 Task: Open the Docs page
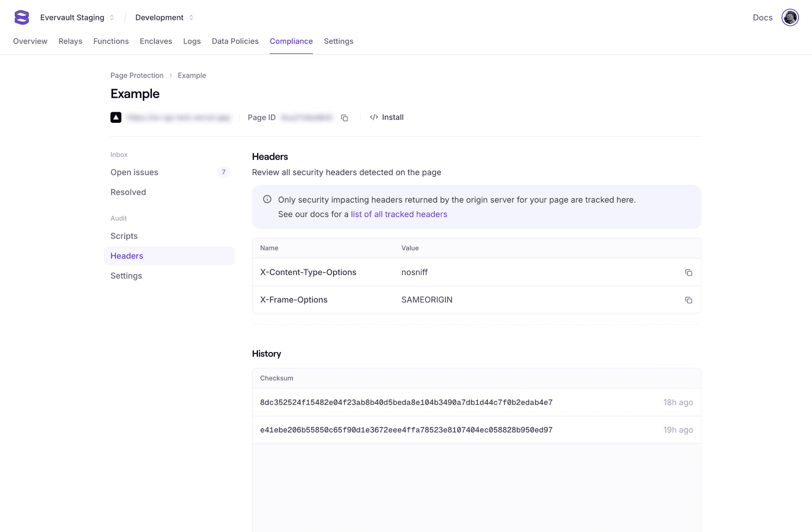[762, 17]
